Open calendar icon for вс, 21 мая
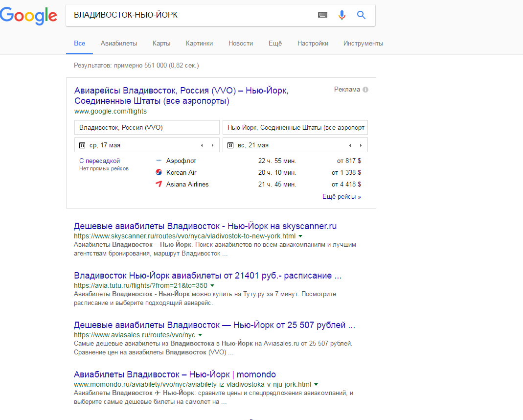The height and width of the screenshot is (420, 523). click(x=230, y=145)
